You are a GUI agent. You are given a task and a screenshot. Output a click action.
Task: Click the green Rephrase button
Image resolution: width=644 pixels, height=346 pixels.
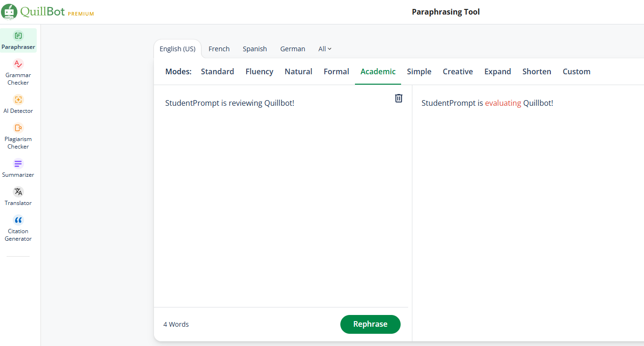[370, 324]
